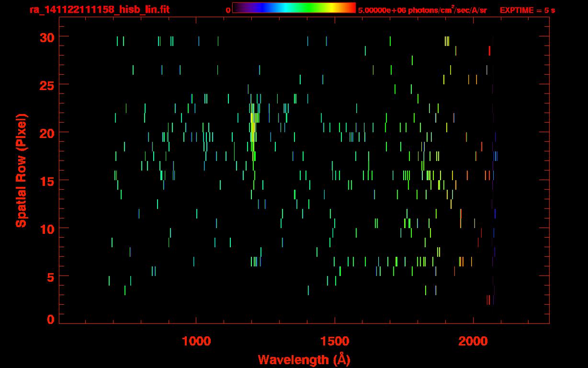Click the 2000 wavelength tick label
Screen dimensions: 588x368
(x=473, y=341)
